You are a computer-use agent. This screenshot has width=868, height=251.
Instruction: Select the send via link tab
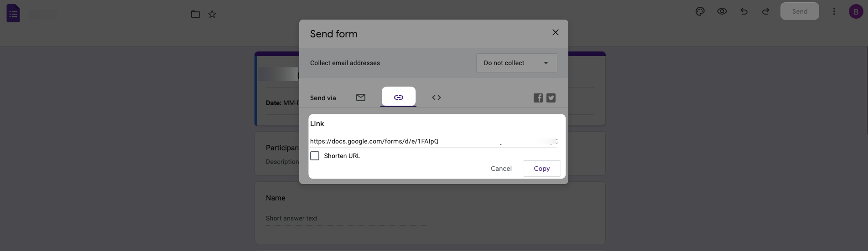399,97
